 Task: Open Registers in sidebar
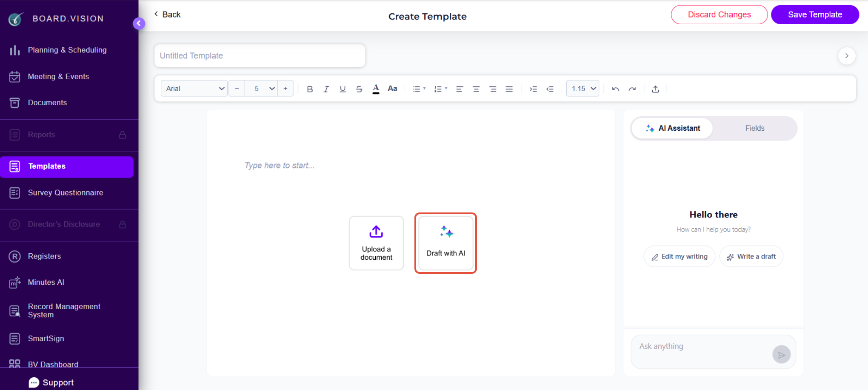click(x=67, y=256)
